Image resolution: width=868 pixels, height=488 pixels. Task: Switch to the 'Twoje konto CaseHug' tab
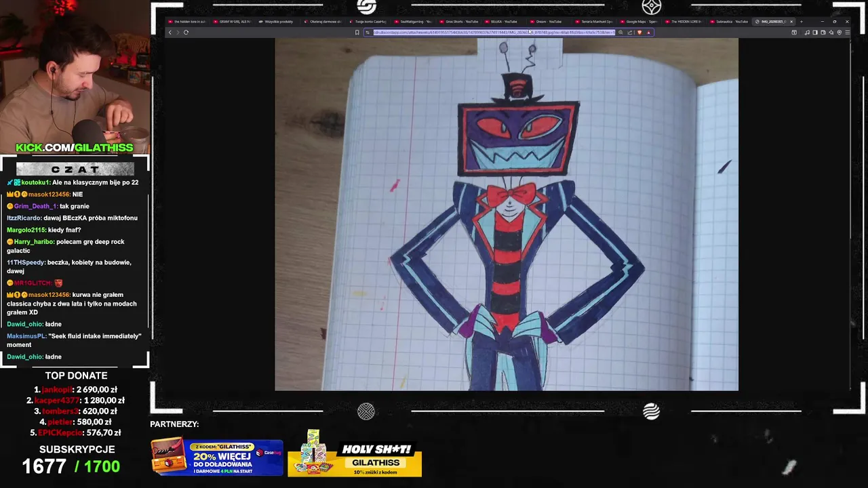(368, 22)
